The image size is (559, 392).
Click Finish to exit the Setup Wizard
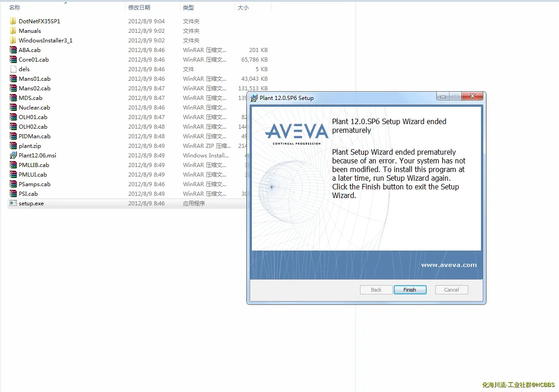pyautogui.click(x=410, y=290)
